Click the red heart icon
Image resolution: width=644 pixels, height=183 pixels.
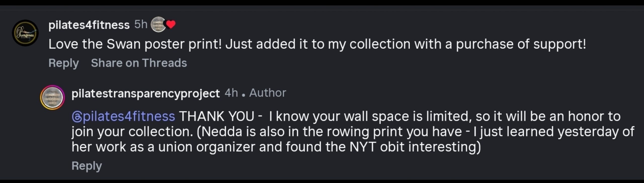pos(171,24)
